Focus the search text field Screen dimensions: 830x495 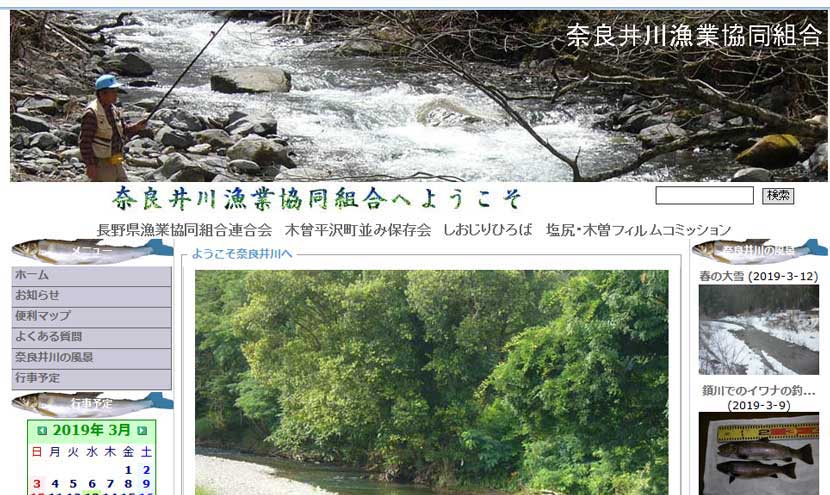tap(704, 195)
